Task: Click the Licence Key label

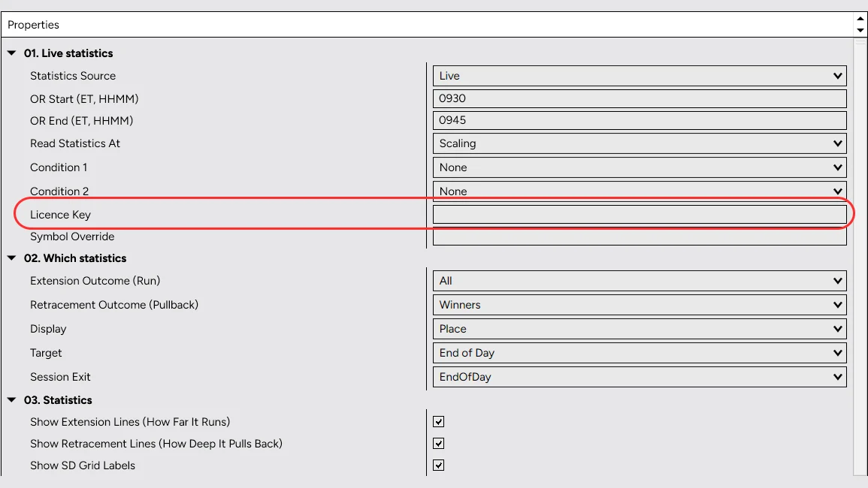Action: click(x=60, y=215)
